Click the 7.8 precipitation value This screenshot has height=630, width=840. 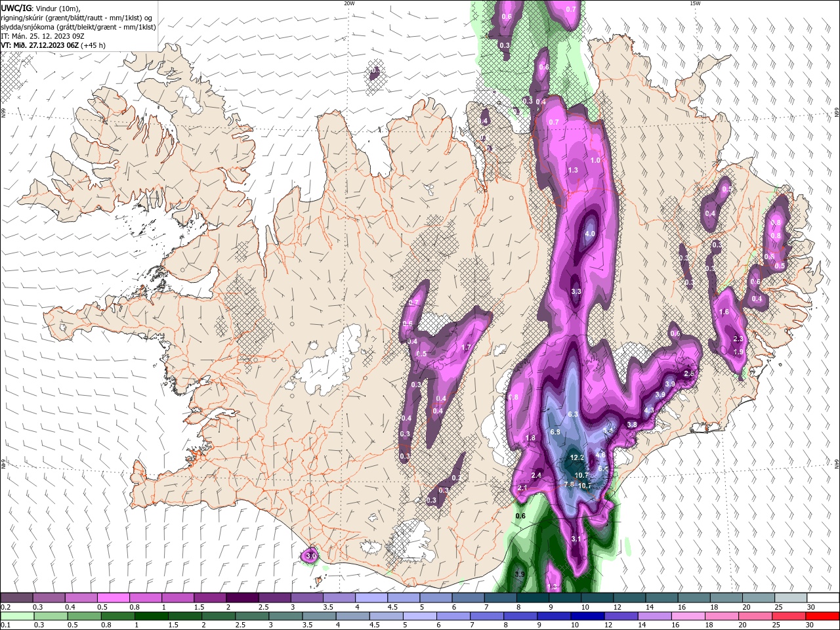(569, 484)
